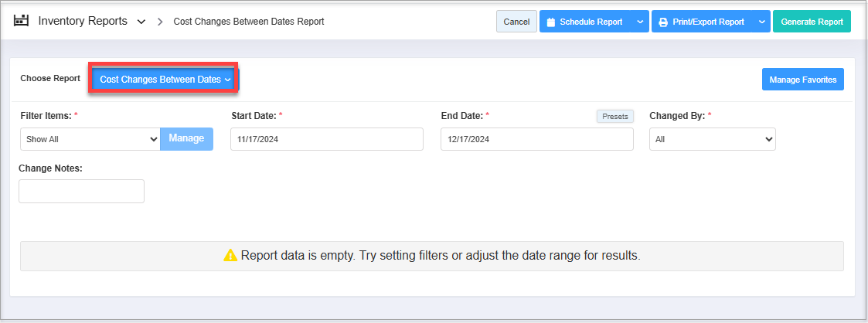
Task: Open the Changed By dropdown
Action: click(712, 139)
